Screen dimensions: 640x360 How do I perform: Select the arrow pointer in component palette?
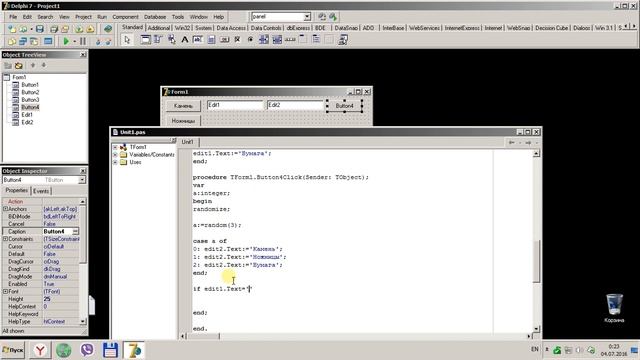tap(127, 40)
